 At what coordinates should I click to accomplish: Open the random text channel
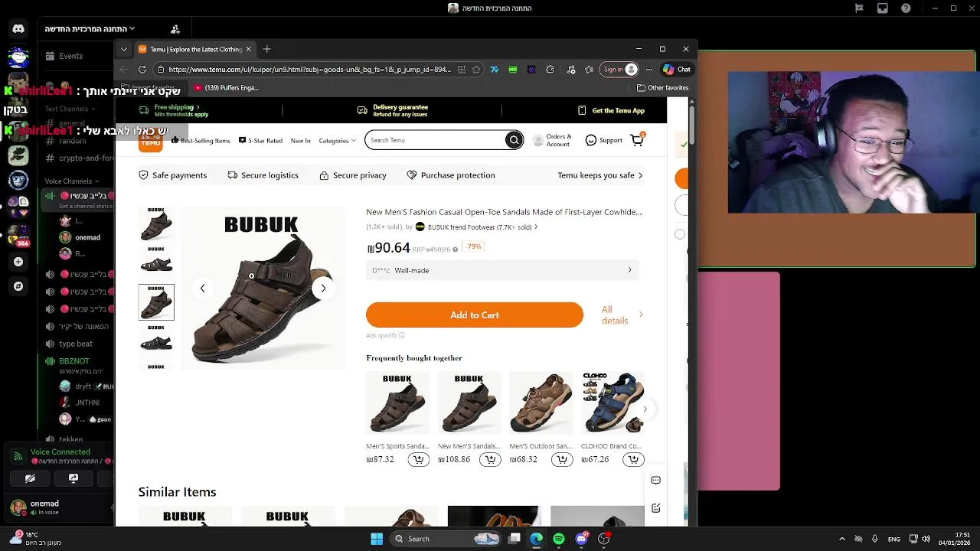click(73, 141)
